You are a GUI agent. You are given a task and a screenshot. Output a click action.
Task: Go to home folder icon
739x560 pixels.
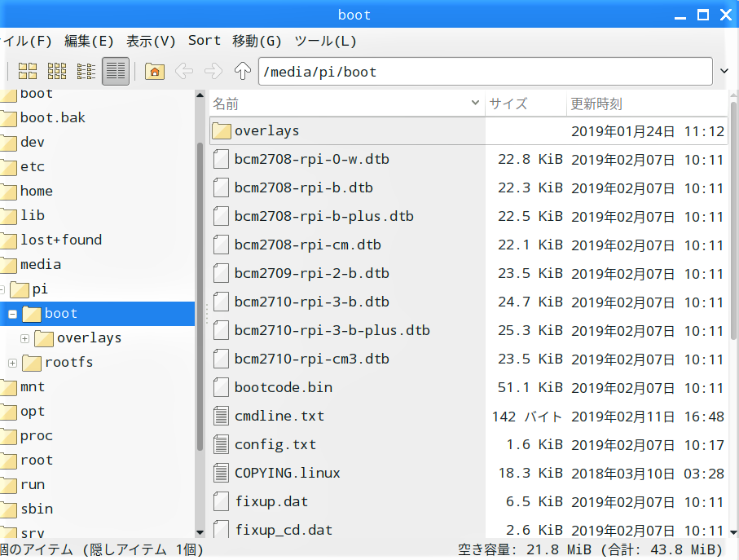tap(154, 71)
